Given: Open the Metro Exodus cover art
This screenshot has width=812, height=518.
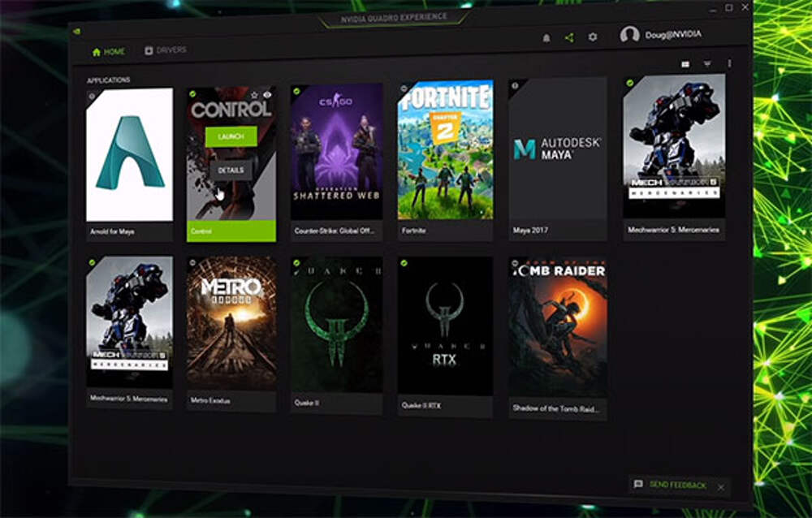Looking at the screenshot, I should pyautogui.click(x=231, y=323).
